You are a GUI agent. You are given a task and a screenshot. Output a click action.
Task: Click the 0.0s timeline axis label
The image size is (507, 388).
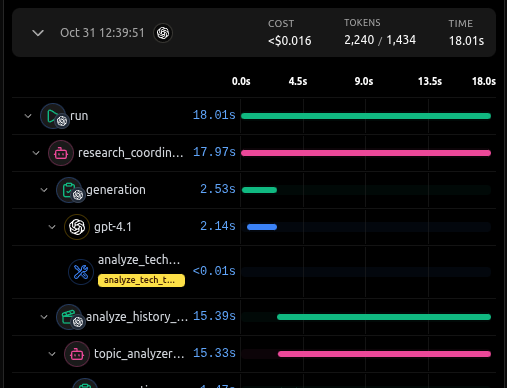pos(241,81)
